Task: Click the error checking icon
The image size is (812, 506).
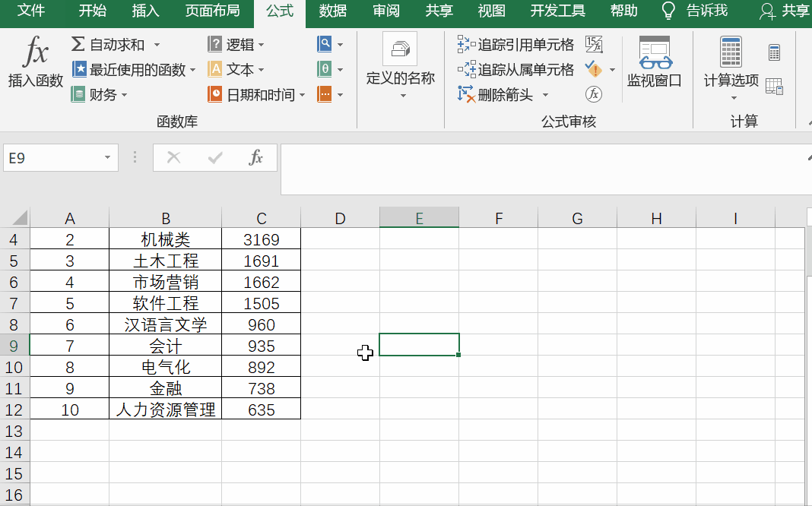Action: click(593, 69)
